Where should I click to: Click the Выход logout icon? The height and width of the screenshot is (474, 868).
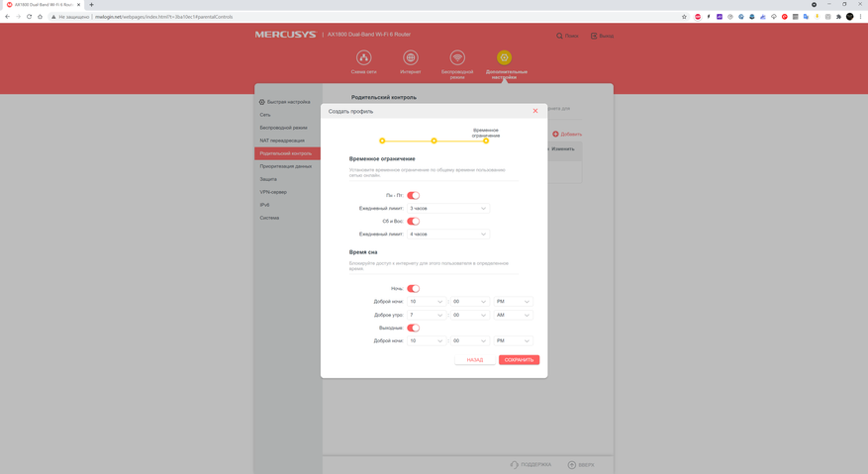[594, 36]
